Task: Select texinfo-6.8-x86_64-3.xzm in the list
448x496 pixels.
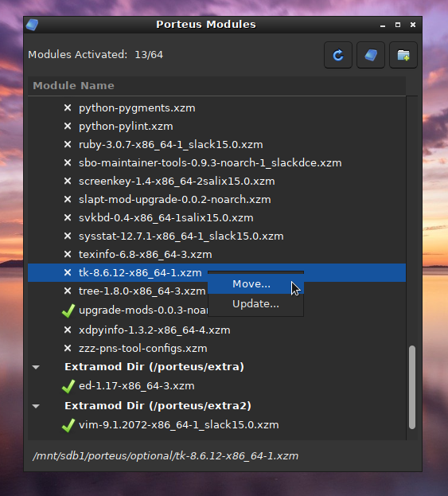Action: point(216,254)
